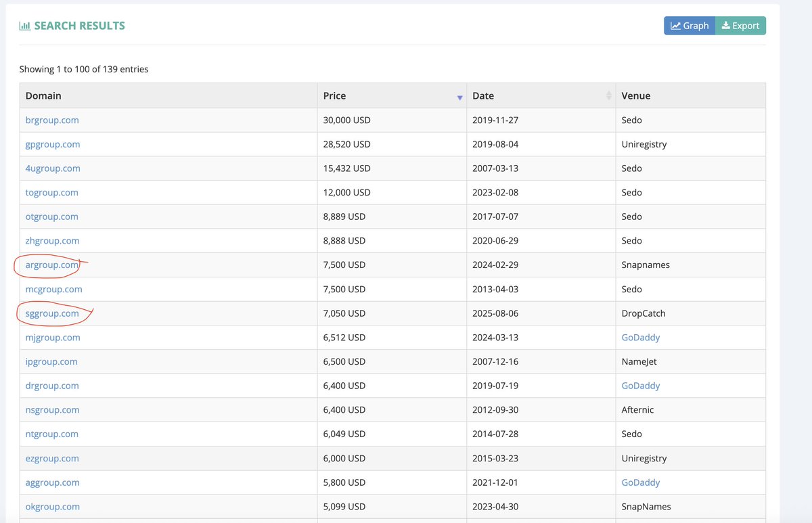Open the okgroup.com domain link
This screenshot has height=523, width=812.
pyautogui.click(x=52, y=506)
